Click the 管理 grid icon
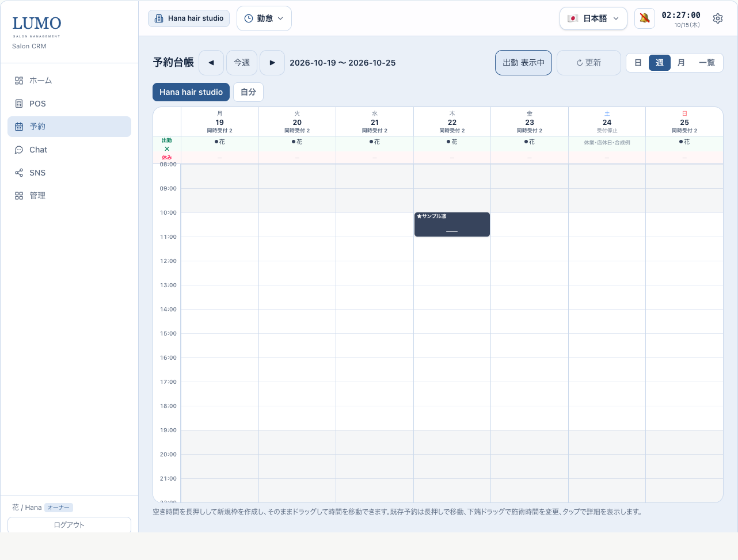 point(19,196)
